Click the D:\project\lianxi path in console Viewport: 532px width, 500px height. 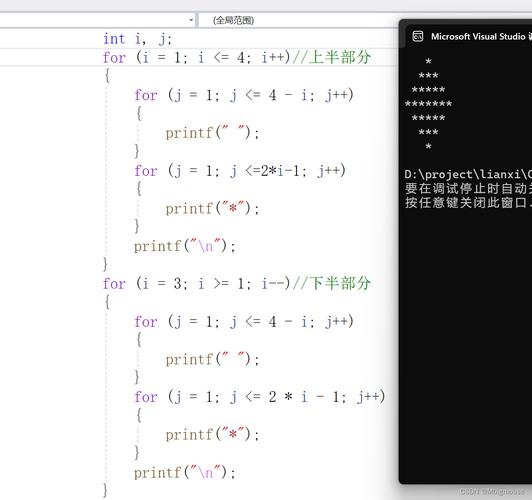coord(468,174)
